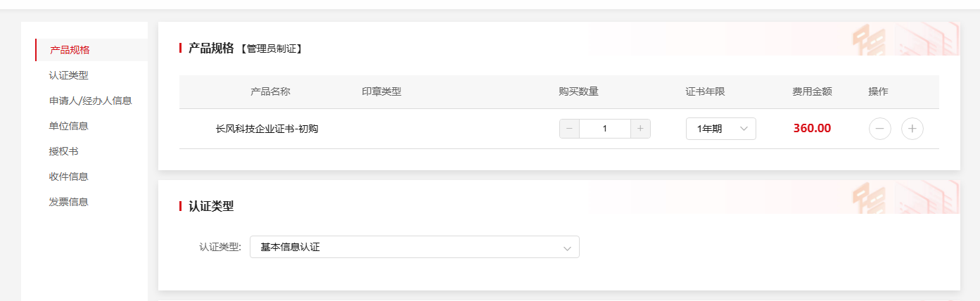Viewport: 980px width, 301px height.
Task: Switch to 收件信息 in the sidebar
Action: pos(69,177)
